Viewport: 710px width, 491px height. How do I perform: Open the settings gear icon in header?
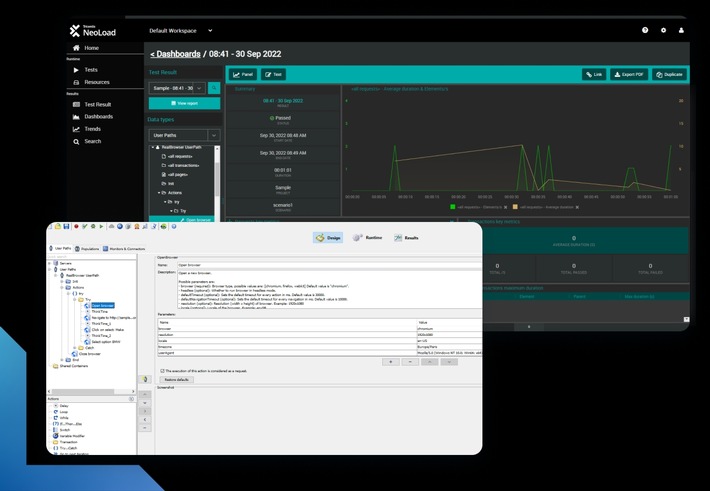tap(663, 30)
